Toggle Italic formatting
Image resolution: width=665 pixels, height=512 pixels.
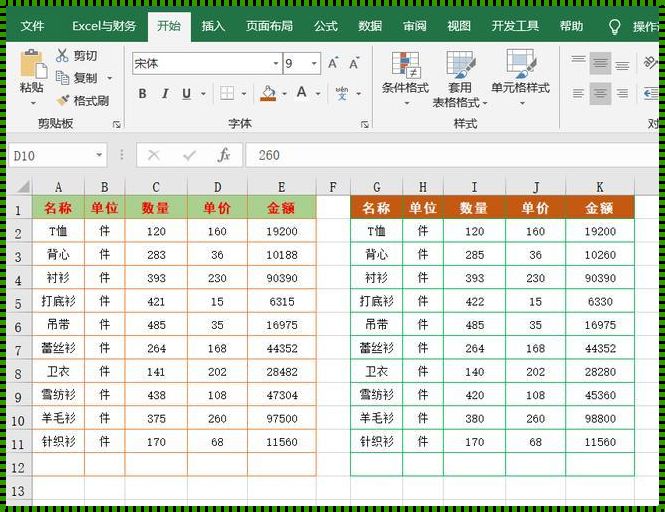165,93
